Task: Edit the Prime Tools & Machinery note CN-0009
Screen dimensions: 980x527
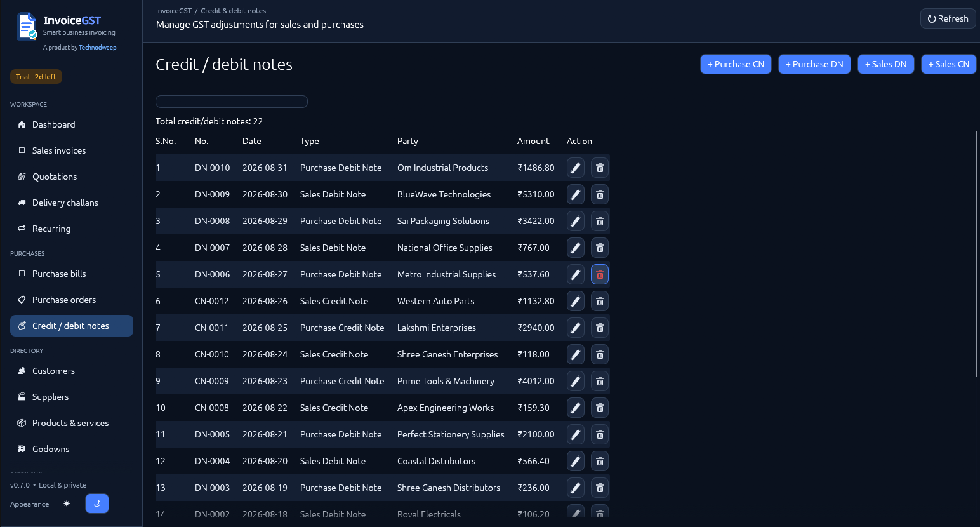Action: 576,381
